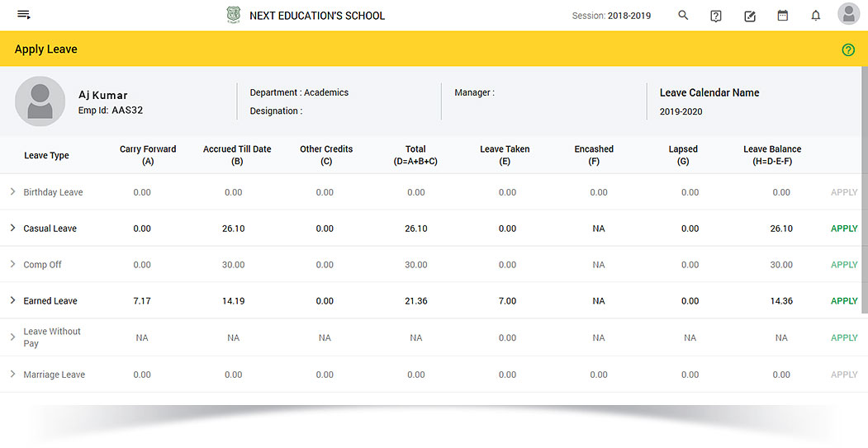Click the Session 2018-2019 selector

coord(611,16)
